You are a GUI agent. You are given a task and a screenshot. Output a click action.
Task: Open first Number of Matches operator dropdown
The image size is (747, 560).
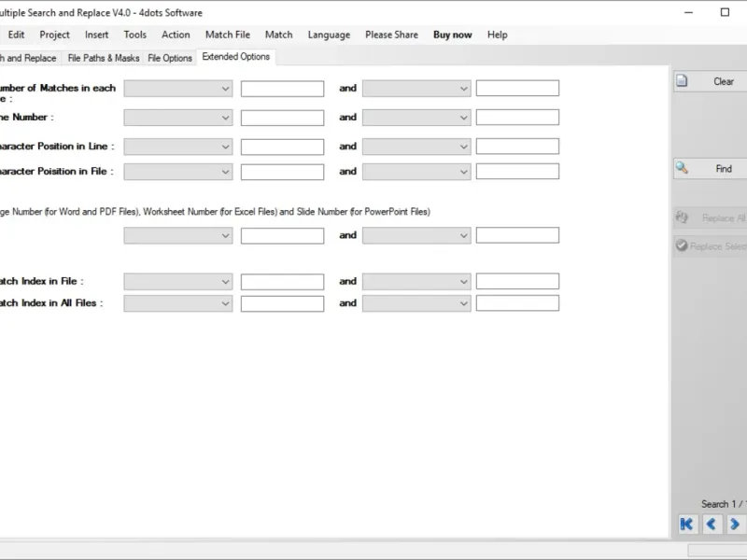pos(178,89)
